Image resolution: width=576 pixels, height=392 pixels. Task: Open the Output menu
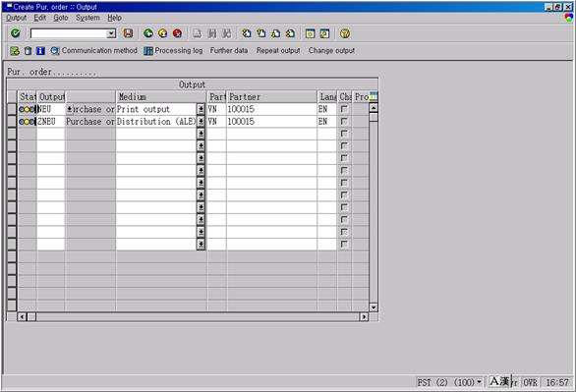point(16,18)
